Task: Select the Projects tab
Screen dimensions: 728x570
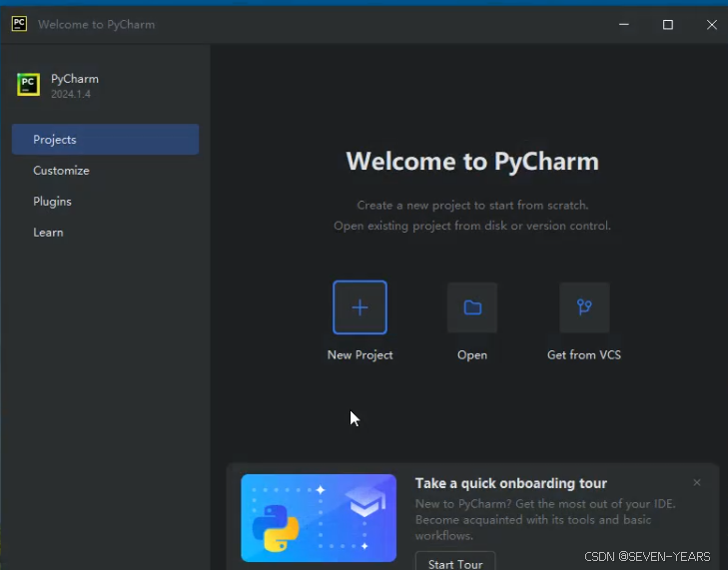Action: point(106,139)
